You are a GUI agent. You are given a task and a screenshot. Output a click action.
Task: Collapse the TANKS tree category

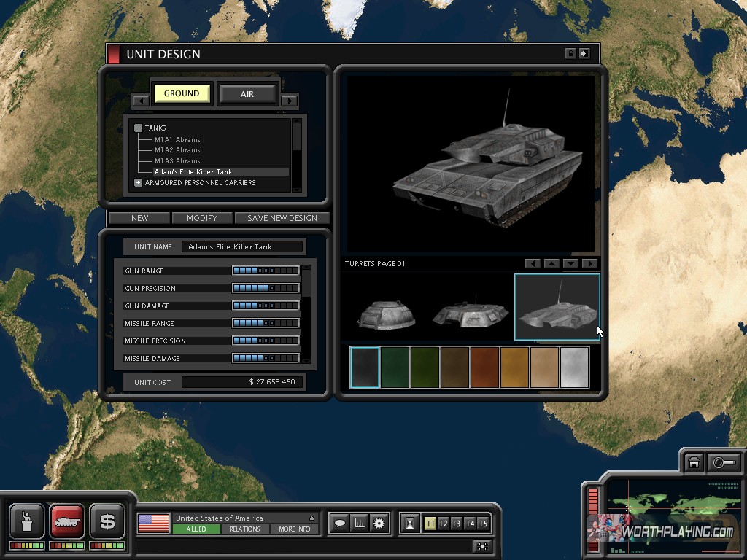(138, 128)
